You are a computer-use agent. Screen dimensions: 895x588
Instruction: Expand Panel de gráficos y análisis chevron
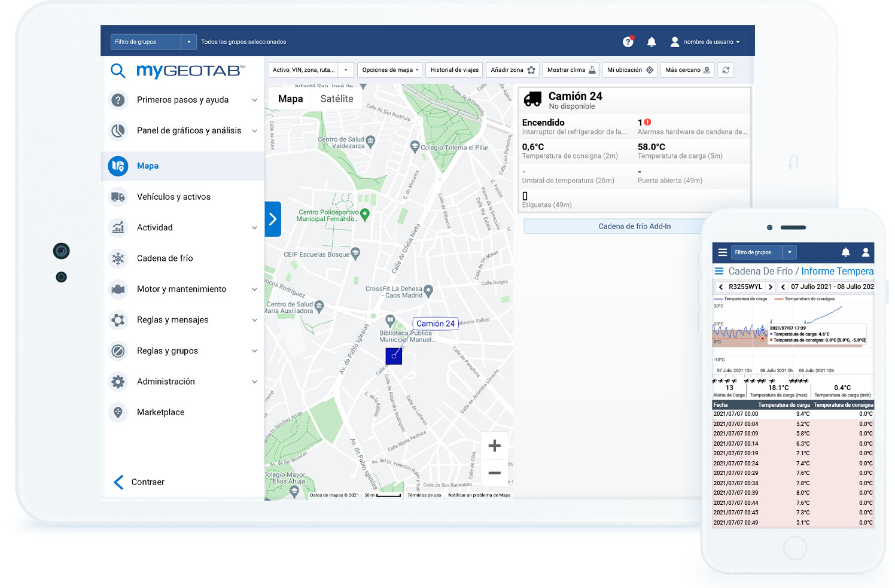[x=254, y=130]
